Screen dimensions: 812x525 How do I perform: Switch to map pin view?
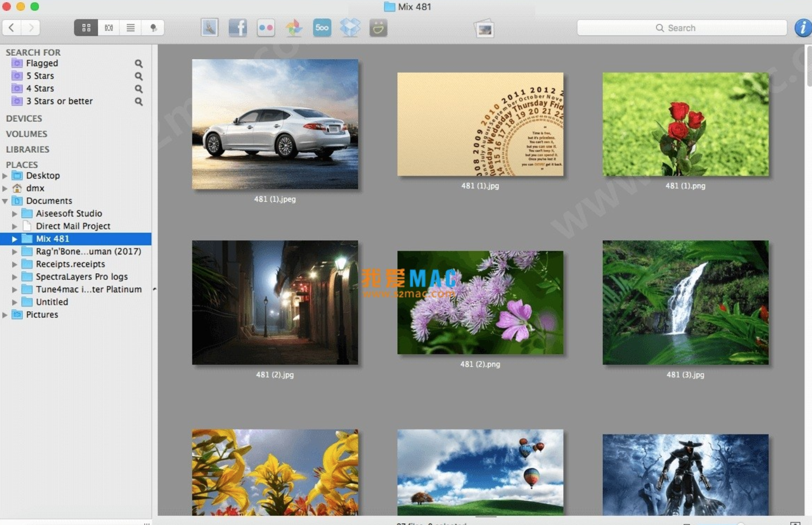[153, 28]
